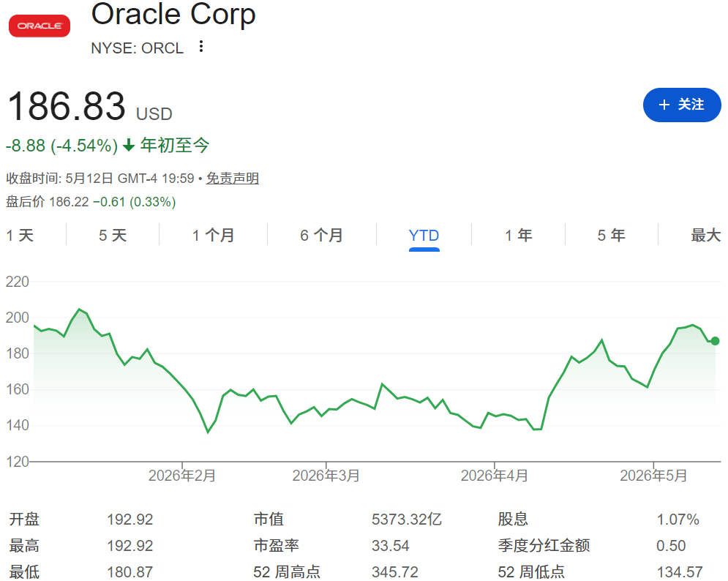Click the 最低 label
728x581 pixels.
pyautogui.click(x=25, y=572)
